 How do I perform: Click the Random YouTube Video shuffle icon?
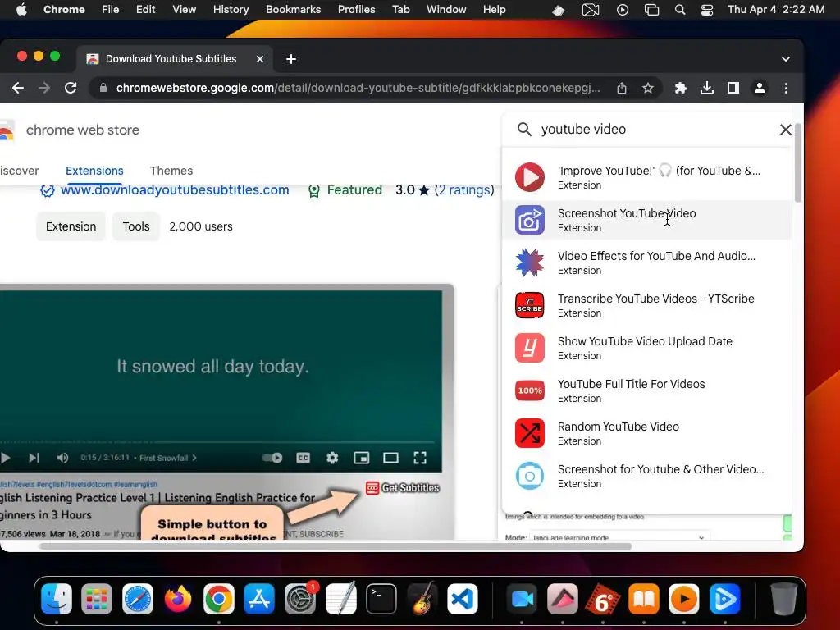point(530,433)
